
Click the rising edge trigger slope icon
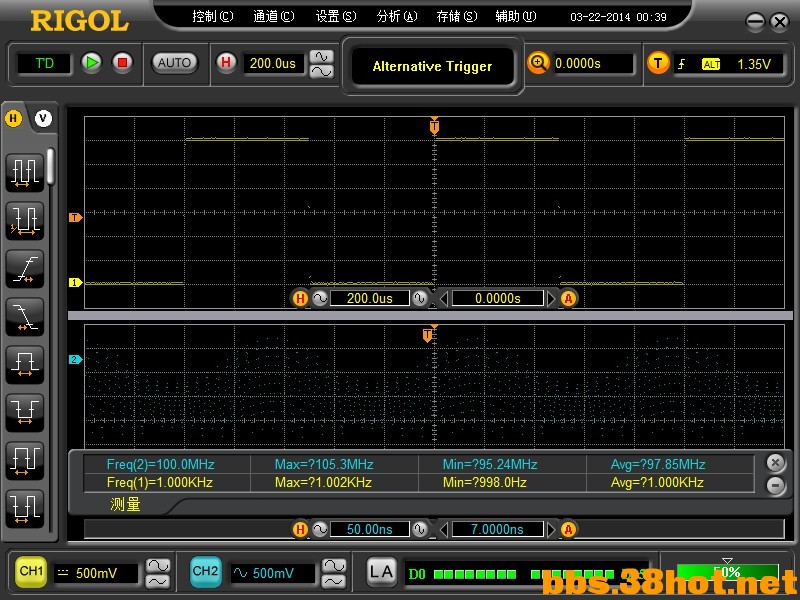682,64
